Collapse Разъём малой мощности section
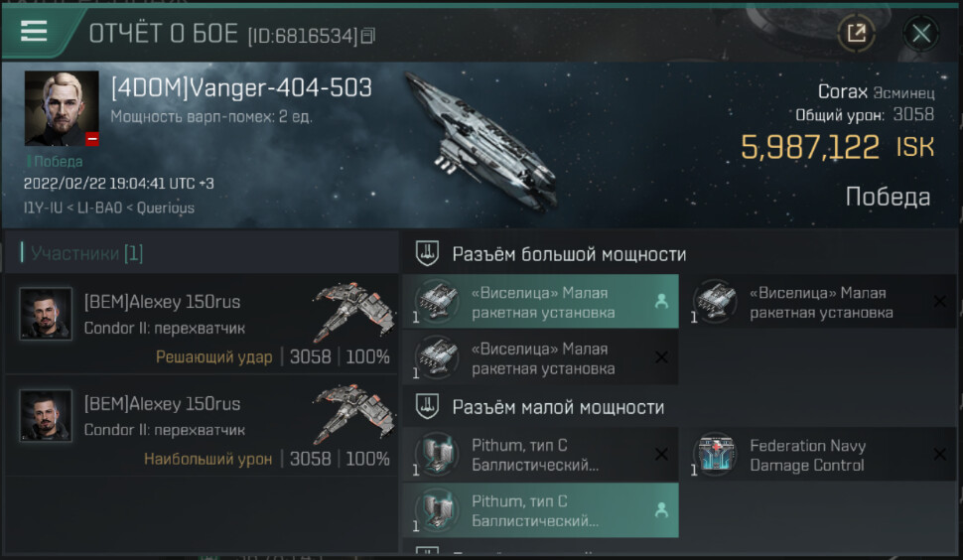Viewport: 963px width, 560px height. 427,406
